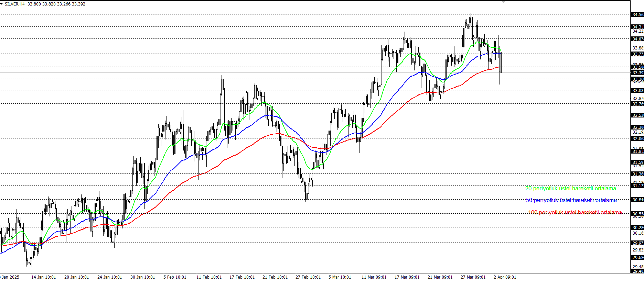Click the 30.28 price level label
This screenshot has width=644, height=281.
637,227
